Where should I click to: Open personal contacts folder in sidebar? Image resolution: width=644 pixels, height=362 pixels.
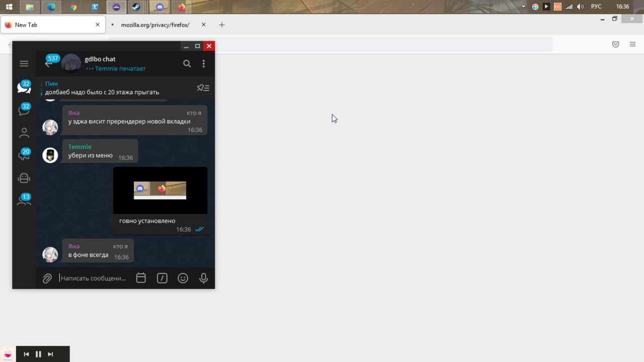[24, 133]
